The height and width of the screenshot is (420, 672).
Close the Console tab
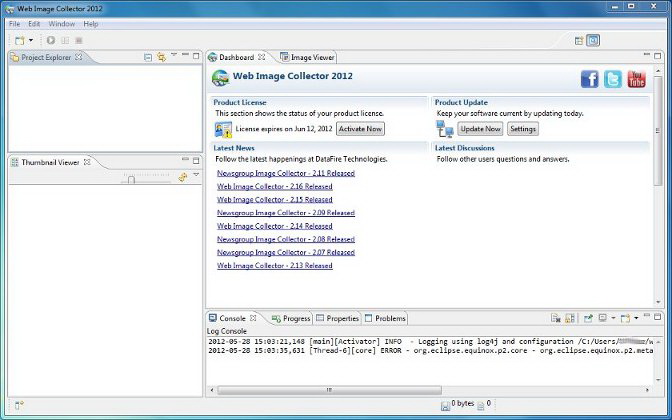[x=253, y=318]
